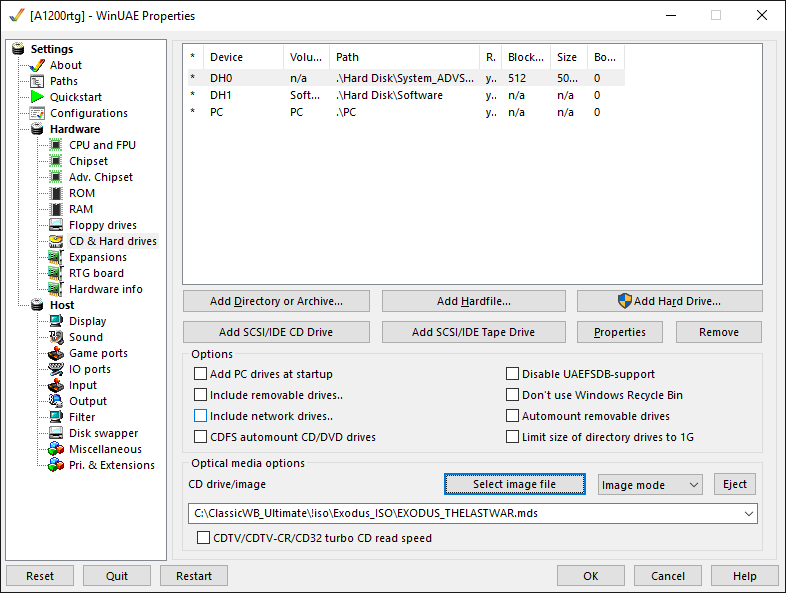Open Miscellaneous settings label
This screenshot has height=593, width=786.
click(x=105, y=449)
